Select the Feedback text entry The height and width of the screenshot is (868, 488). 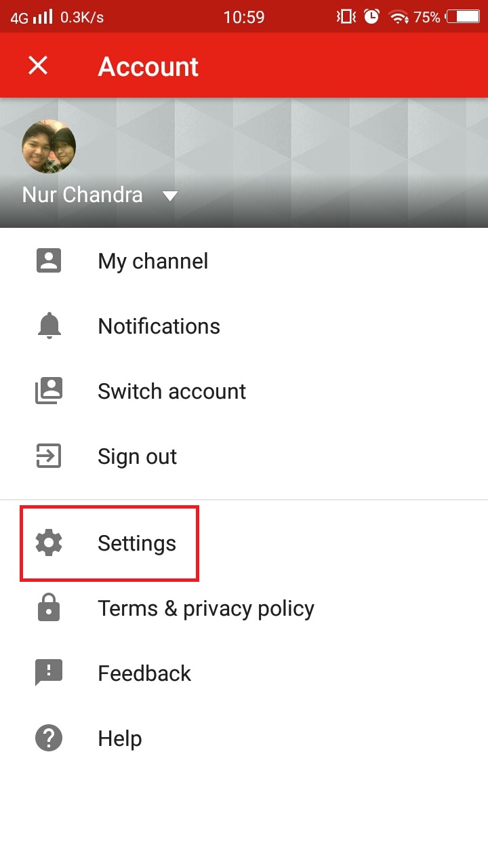click(145, 673)
